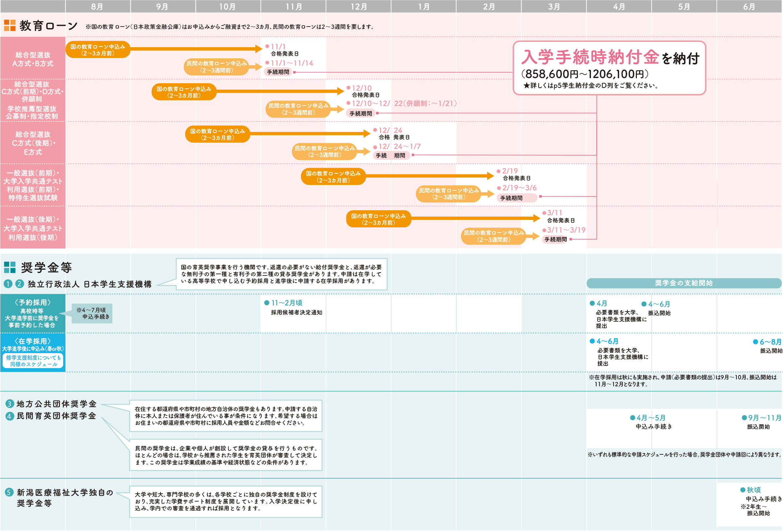Click the 民間の教育ローン申込み pill before 2/19〜3/6
The width and height of the screenshot is (783, 532).
[x=449, y=194]
